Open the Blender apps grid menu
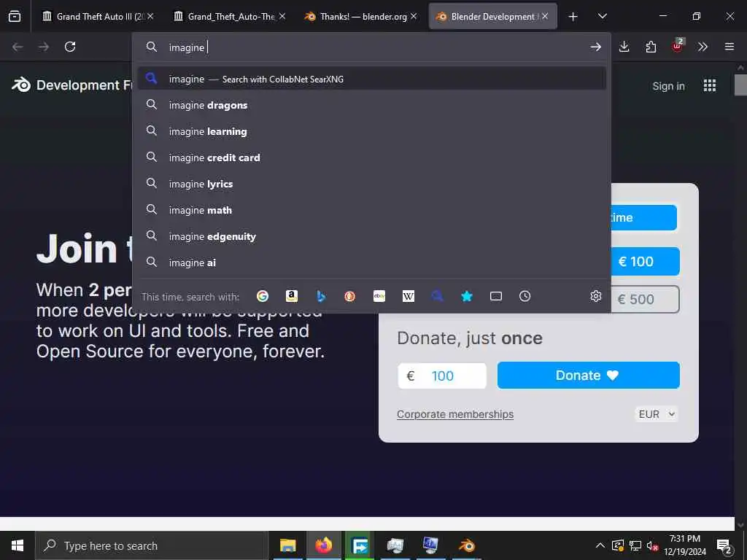The width and height of the screenshot is (747, 560). coord(710,86)
